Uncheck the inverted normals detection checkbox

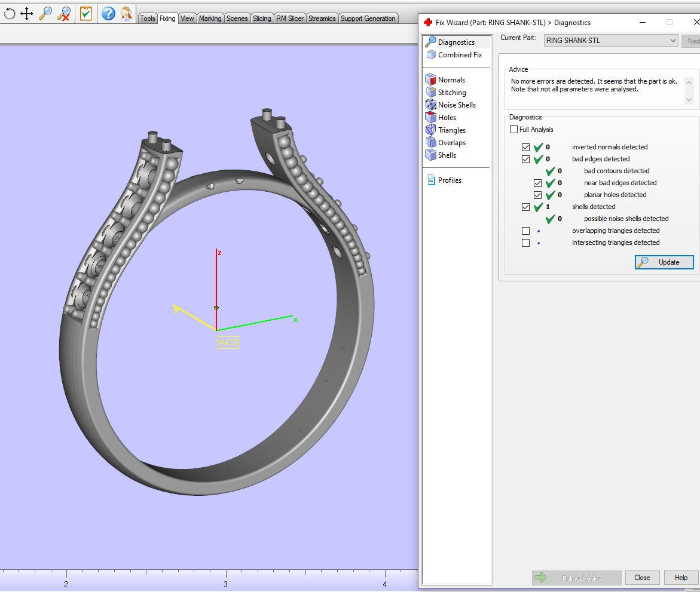(525, 147)
